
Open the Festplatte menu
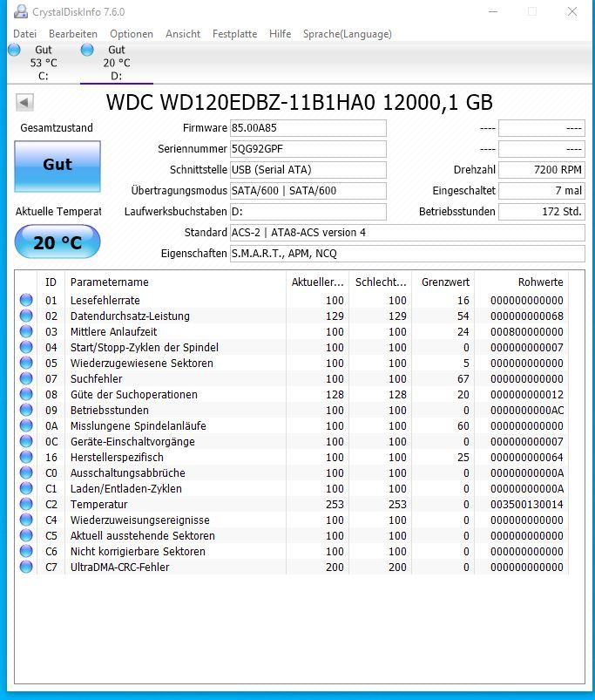(234, 34)
